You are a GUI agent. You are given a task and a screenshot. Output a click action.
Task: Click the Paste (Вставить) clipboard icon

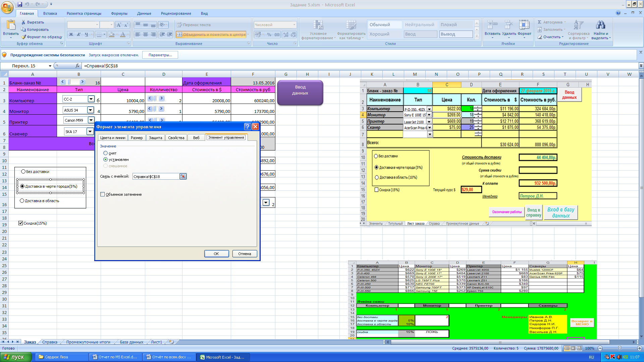click(x=11, y=25)
